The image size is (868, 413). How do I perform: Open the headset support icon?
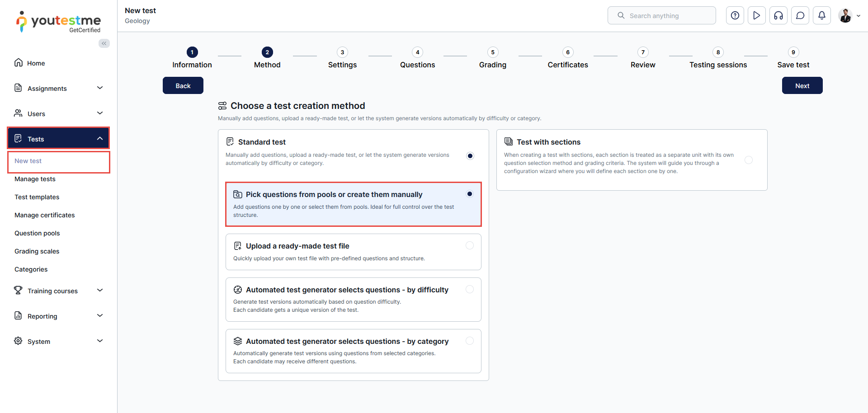point(778,16)
